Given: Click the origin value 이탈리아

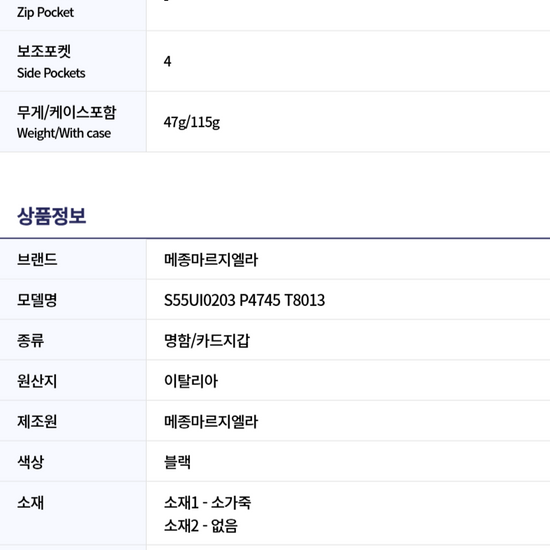Looking at the screenshot, I should pos(191,381).
